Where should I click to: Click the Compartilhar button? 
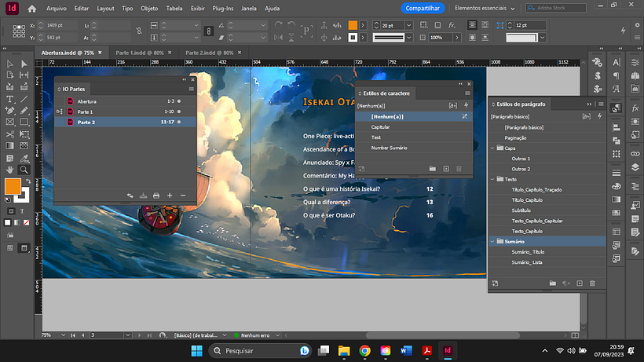pos(423,8)
